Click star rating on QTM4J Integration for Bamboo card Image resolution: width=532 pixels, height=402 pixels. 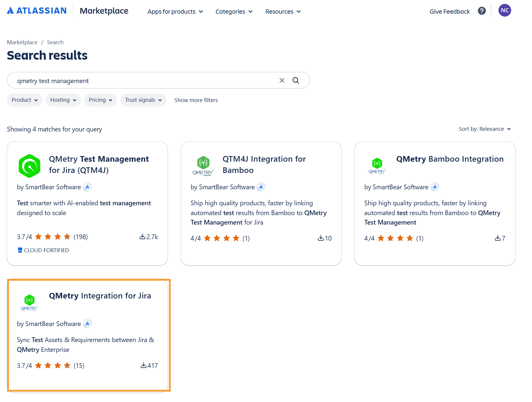pos(221,238)
